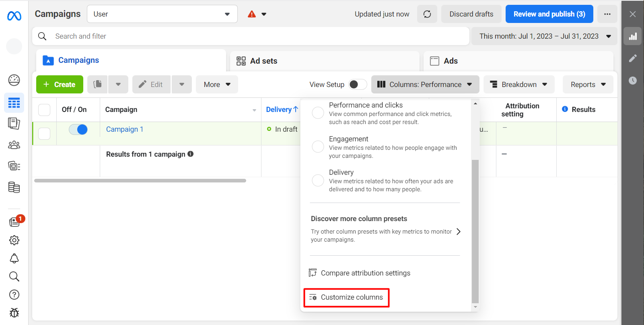
Task: Click the Meta logo icon
Action: (x=14, y=16)
